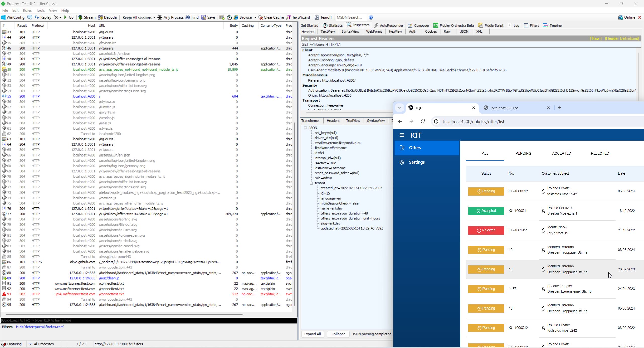This screenshot has height=348, width=644.
Task: Click Hide 'detectportal.firefox.com' filter link
Action: [40, 327]
